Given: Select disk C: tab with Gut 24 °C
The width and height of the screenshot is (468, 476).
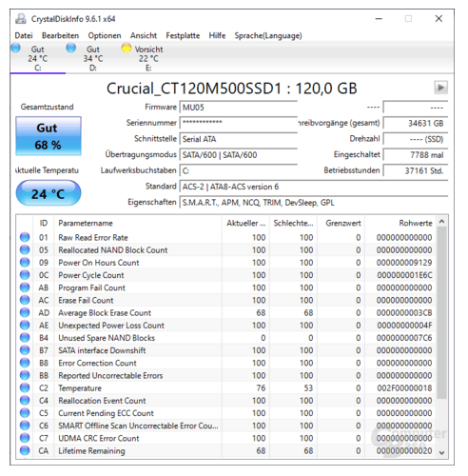Looking at the screenshot, I should point(38,58).
